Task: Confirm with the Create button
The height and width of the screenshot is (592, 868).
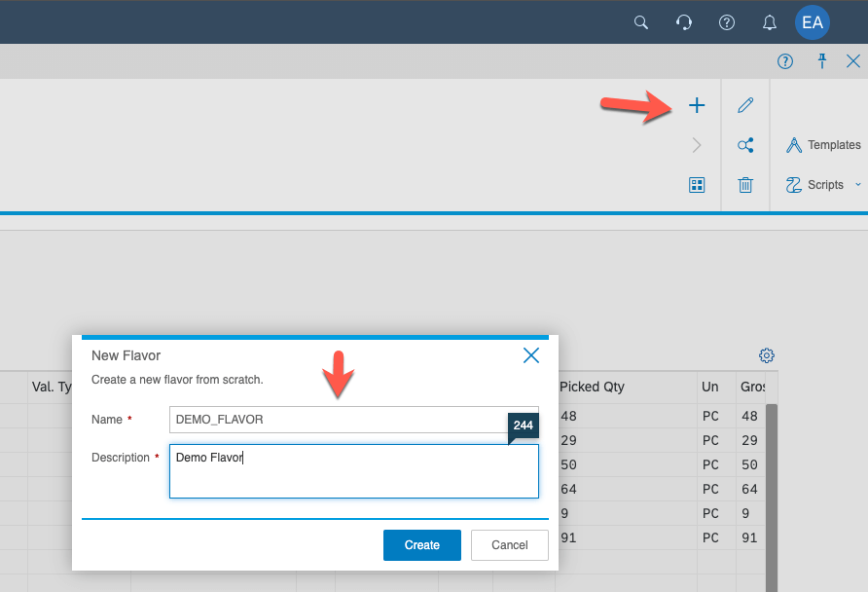Action: tap(421, 545)
